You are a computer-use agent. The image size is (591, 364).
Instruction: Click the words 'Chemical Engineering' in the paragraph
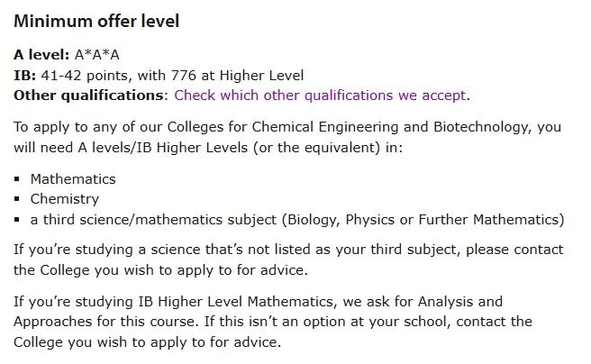(x=325, y=127)
